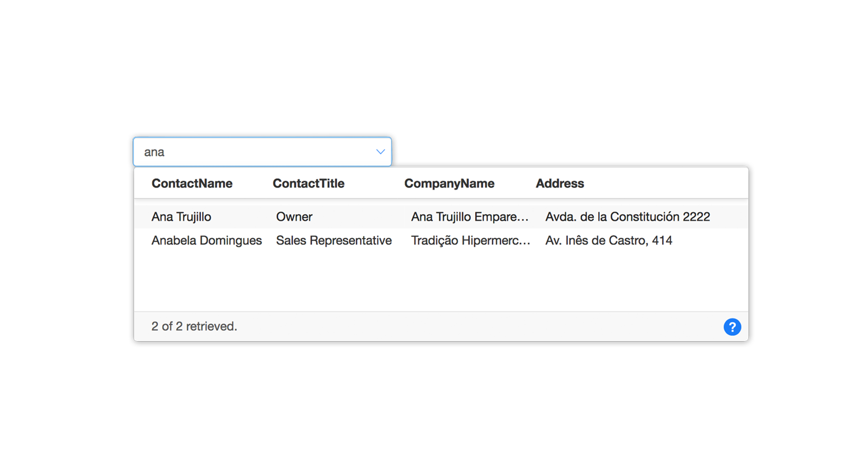Click blank header space right of Address
The height and width of the screenshot is (476, 868).
667,184
